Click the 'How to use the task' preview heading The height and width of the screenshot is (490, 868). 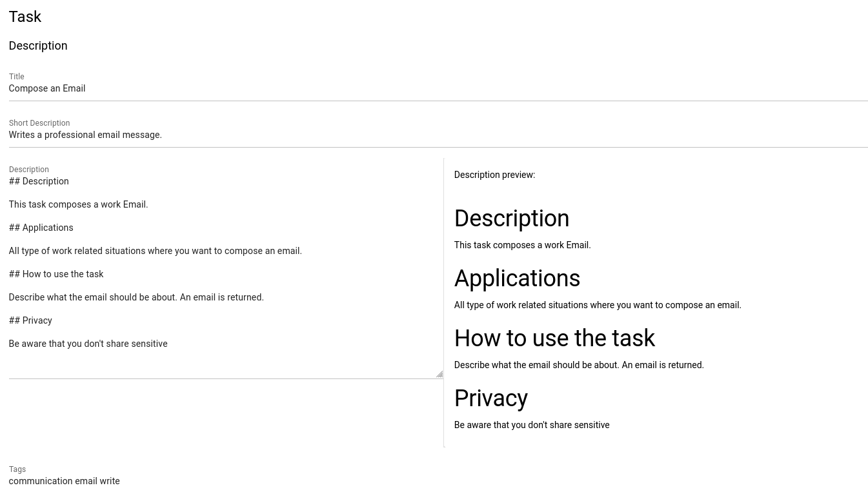pyautogui.click(x=554, y=338)
